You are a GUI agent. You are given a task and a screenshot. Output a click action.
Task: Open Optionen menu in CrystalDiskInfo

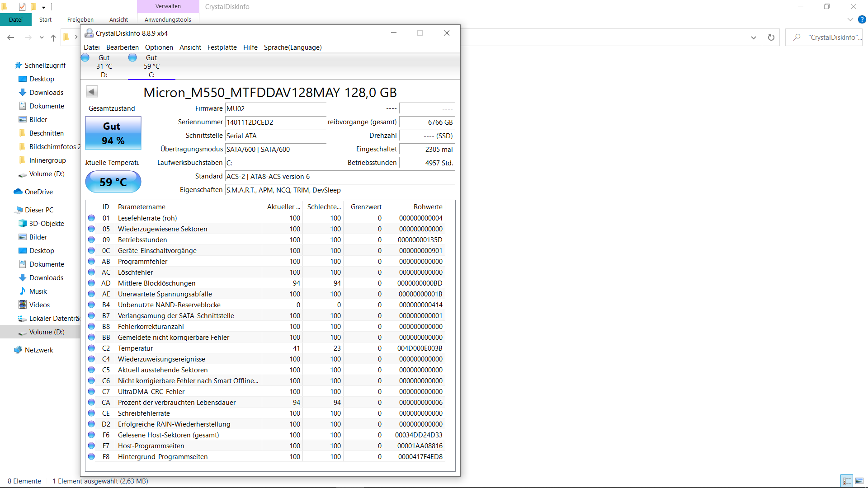click(x=159, y=47)
